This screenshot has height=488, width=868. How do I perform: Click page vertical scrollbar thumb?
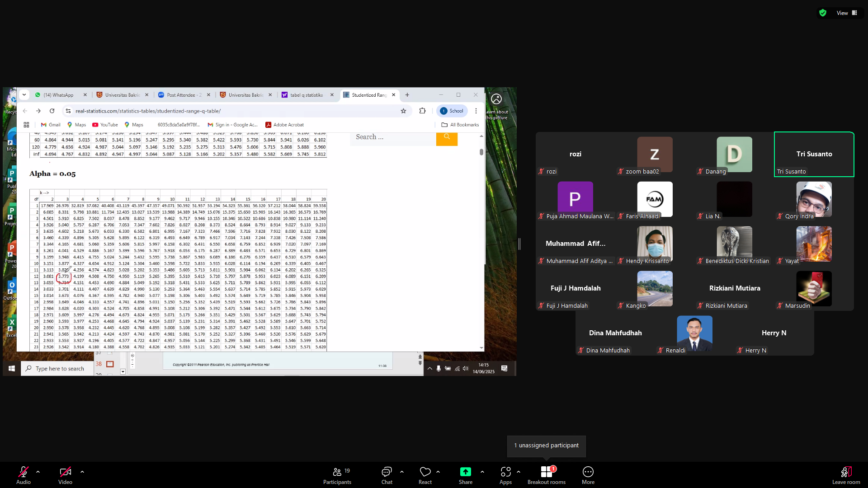(481, 152)
